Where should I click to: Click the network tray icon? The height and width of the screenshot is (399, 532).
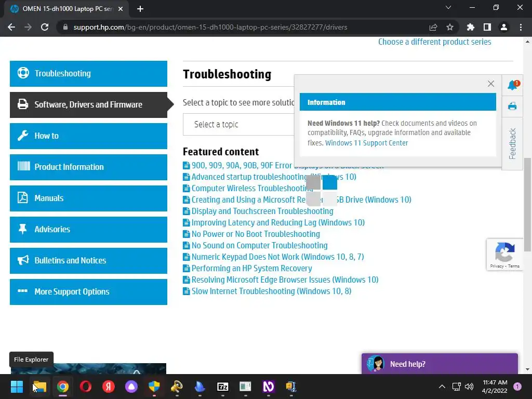click(457, 387)
